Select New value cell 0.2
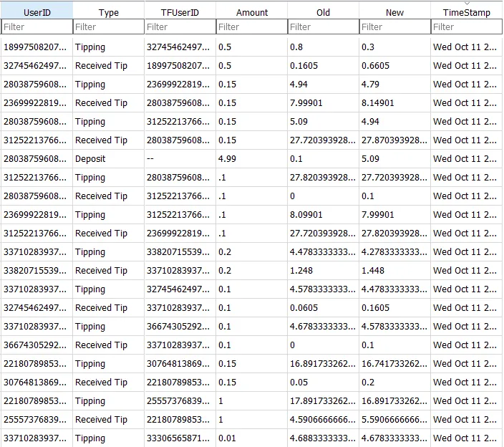The image size is (504, 447). (394, 382)
